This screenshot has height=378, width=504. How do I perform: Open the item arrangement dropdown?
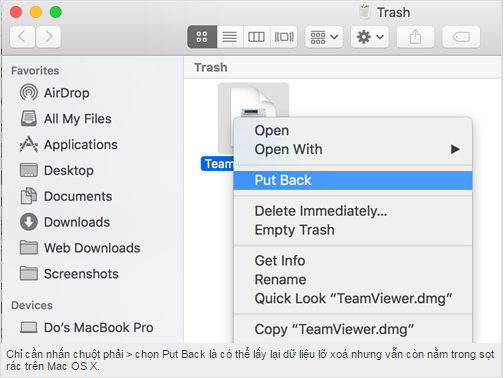[324, 37]
